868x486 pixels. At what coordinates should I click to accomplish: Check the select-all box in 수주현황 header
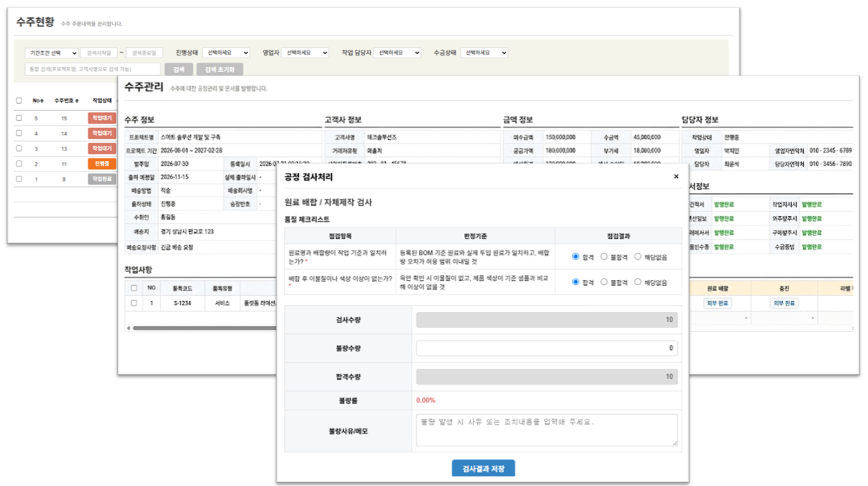pyautogui.click(x=19, y=100)
